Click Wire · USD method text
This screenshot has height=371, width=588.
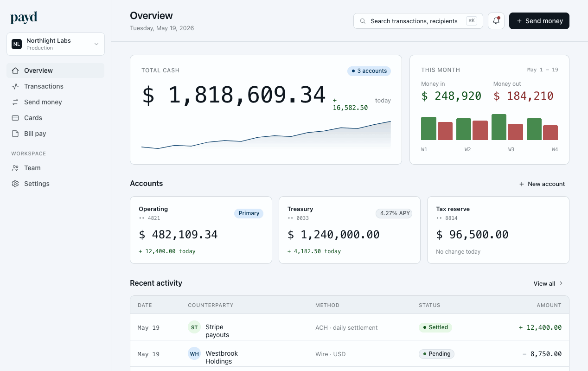click(x=331, y=354)
